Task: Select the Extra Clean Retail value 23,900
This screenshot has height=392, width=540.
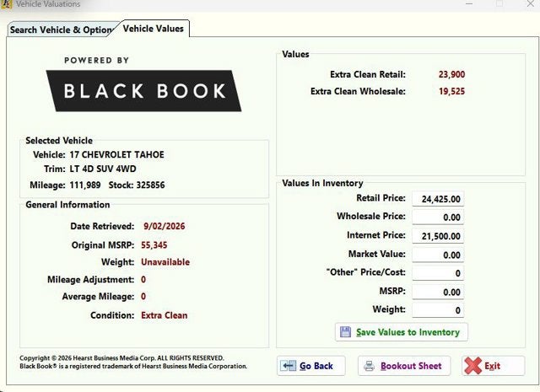Action: [451, 74]
